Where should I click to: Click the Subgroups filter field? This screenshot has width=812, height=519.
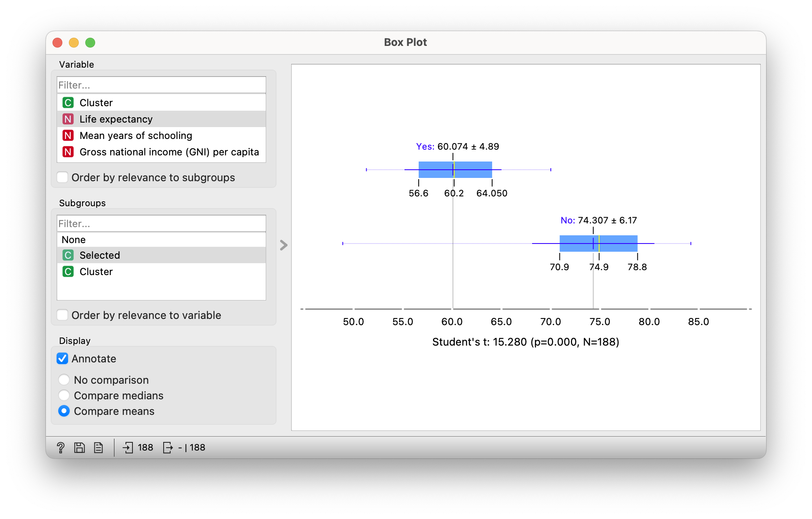[x=161, y=223]
